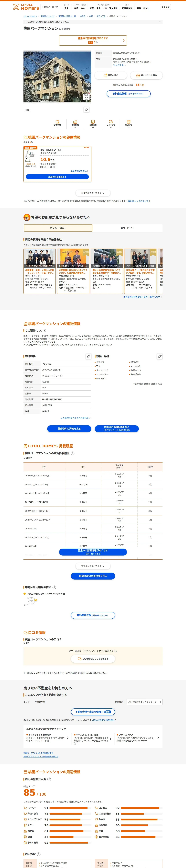
Task: Click the LIFULL HOME'S logo
Action: click(26, 7)
